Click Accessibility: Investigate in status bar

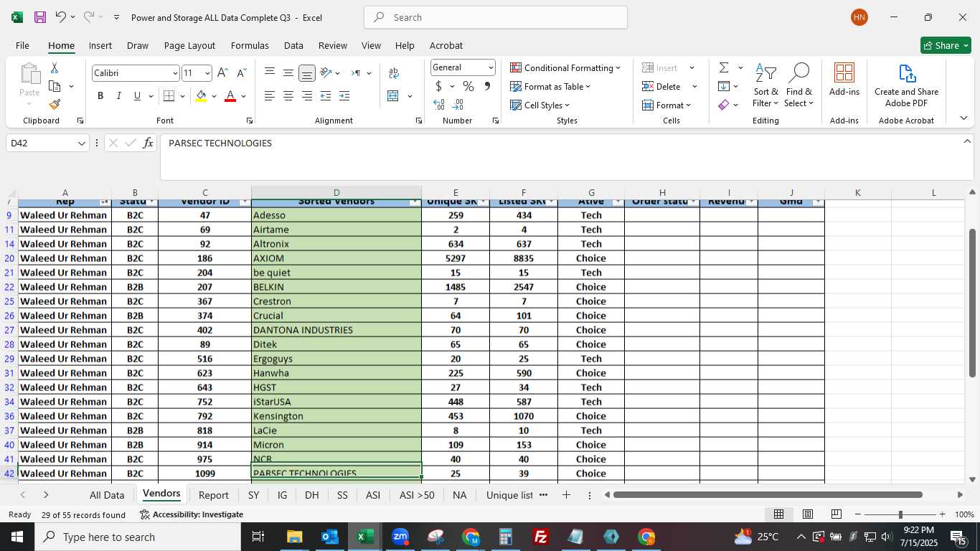192,514
